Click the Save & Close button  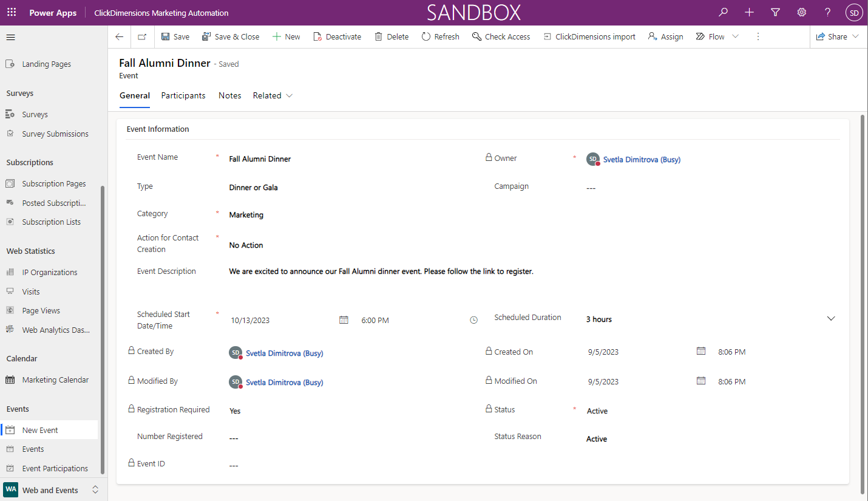(x=231, y=37)
